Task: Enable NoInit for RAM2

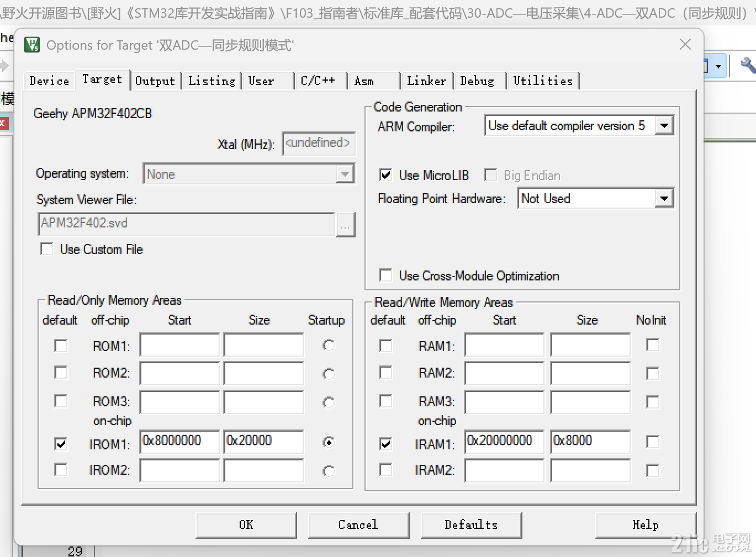Action: tap(653, 374)
